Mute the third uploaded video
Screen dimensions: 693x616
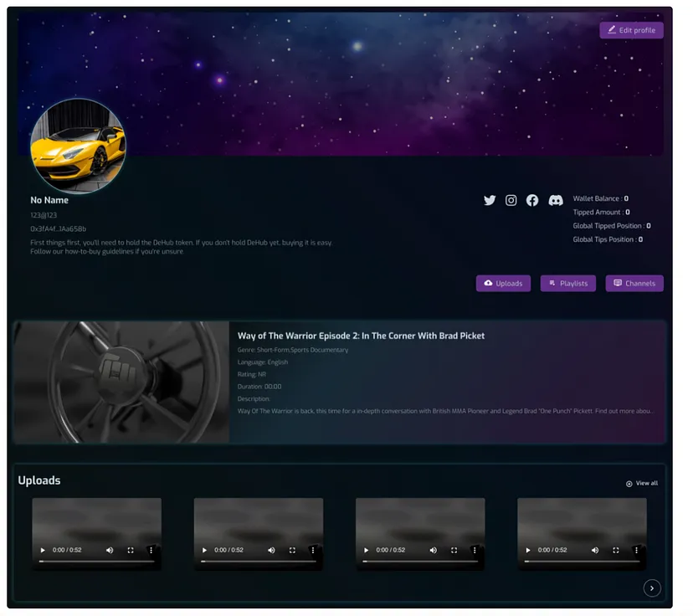pyautogui.click(x=434, y=550)
